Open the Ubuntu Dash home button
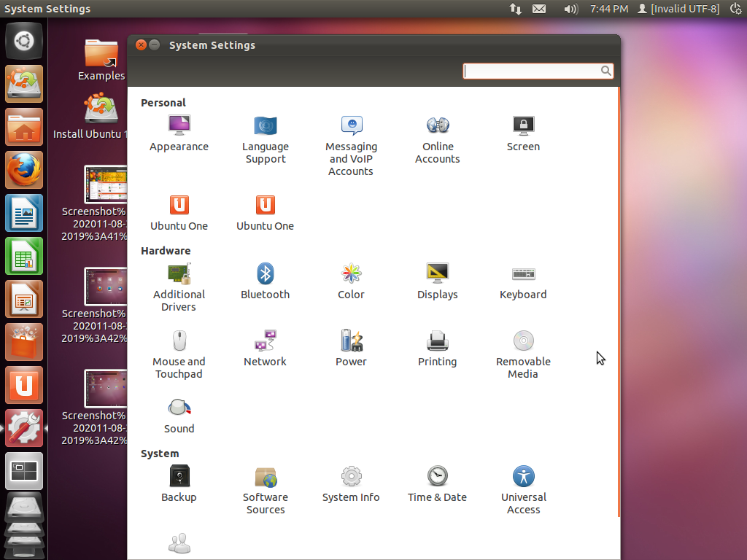Viewport: 747px width, 560px height. click(x=24, y=41)
